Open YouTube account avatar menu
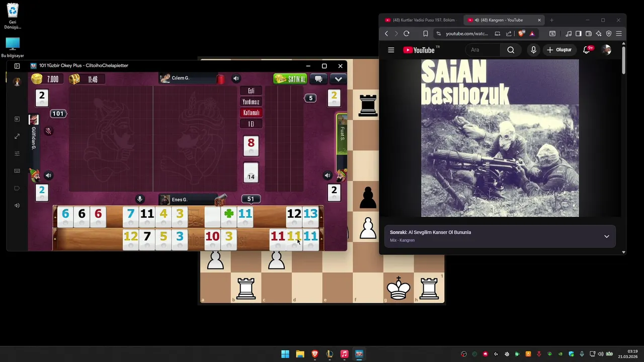 (607, 50)
